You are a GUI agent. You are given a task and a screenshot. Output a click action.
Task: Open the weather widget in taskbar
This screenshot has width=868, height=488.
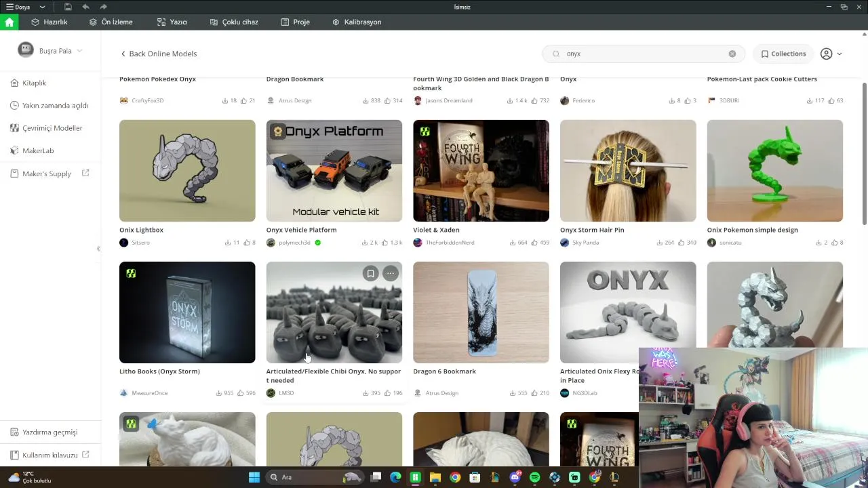[x=30, y=477]
